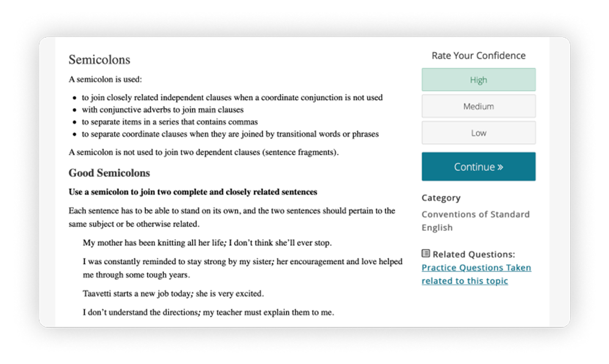Choose the Low confidence option
Viewport: 609px width, 364px height.
coord(478,132)
